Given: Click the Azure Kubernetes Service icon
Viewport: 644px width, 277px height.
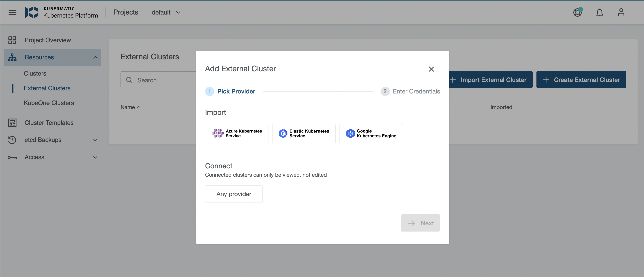Looking at the screenshot, I should click(217, 133).
